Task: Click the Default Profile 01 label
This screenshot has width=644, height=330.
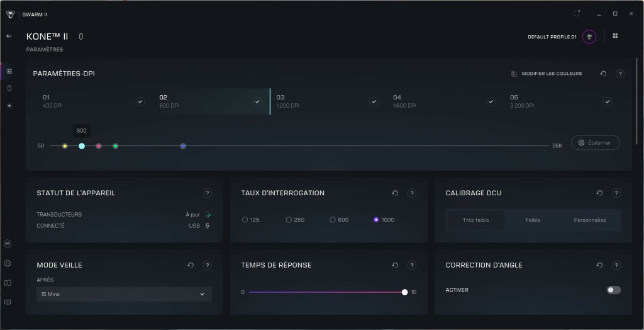Action: (552, 37)
